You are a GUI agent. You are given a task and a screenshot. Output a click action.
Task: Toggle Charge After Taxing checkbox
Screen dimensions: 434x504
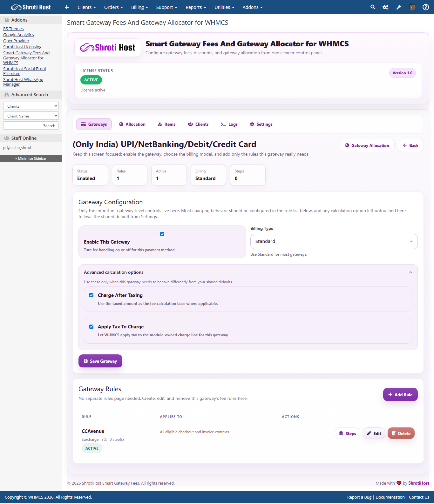pos(91,295)
